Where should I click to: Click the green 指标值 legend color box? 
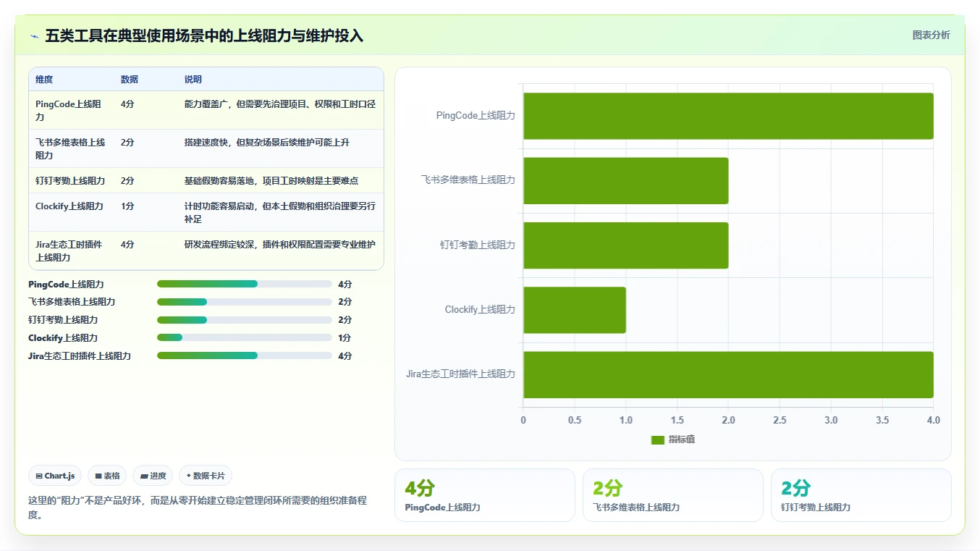[657, 439]
